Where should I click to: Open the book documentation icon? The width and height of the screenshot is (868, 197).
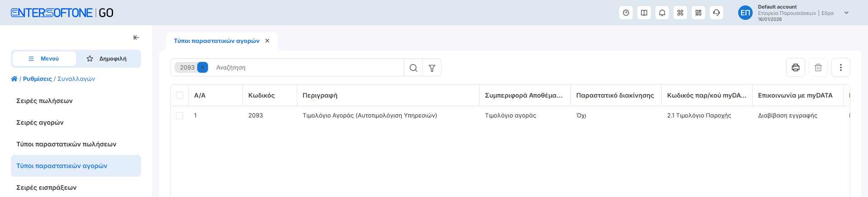coord(644,13)
